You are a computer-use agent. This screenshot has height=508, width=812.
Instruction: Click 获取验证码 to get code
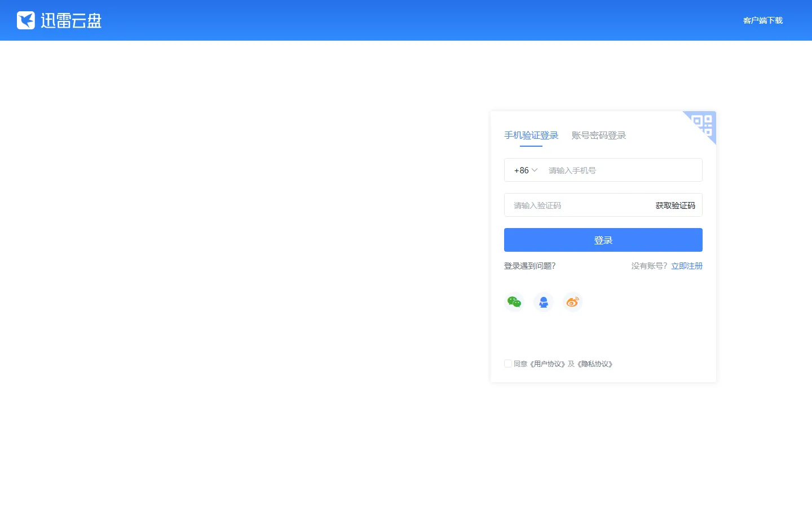point(676,205)
